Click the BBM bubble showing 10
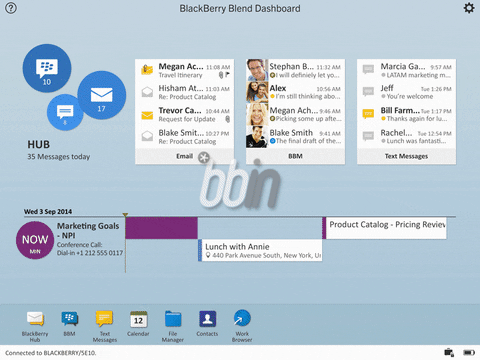The image size is (480, 360). click(x=47, y=68)
